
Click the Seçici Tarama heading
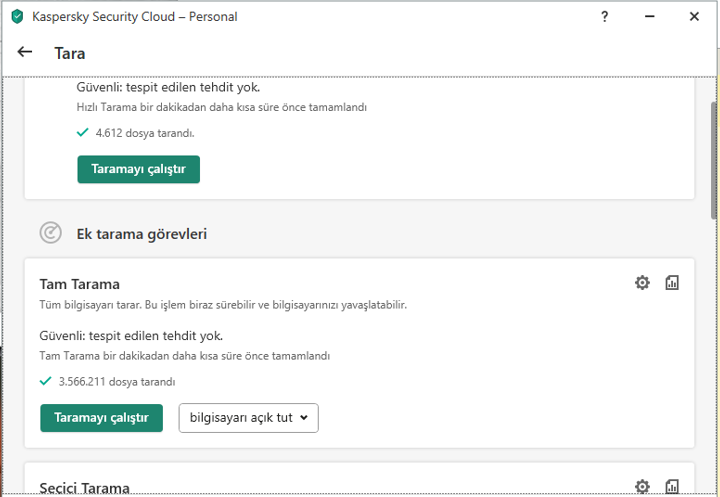pos(84,488)
